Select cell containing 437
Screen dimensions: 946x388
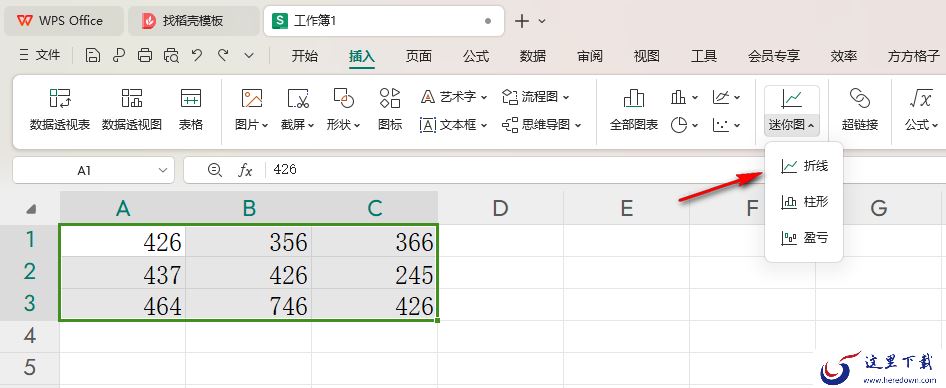point(122,274)
